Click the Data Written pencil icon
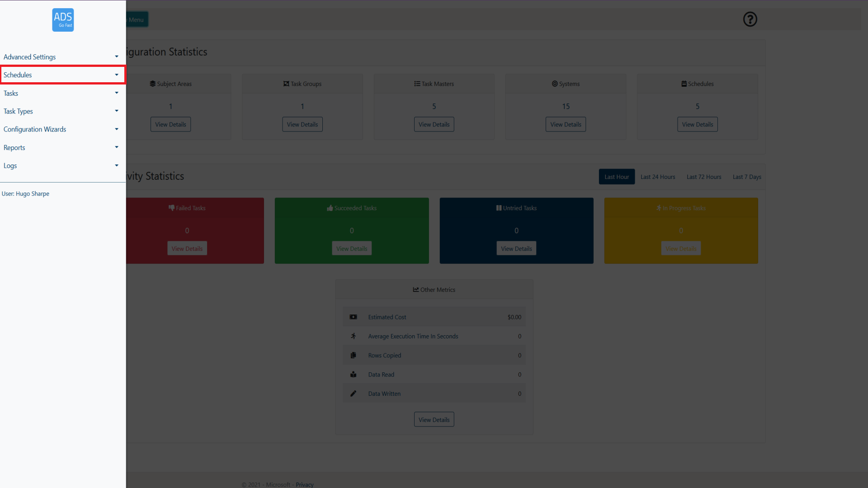This screenshot has width=868, height=488. pyautogui.click(x=353, y=394)
